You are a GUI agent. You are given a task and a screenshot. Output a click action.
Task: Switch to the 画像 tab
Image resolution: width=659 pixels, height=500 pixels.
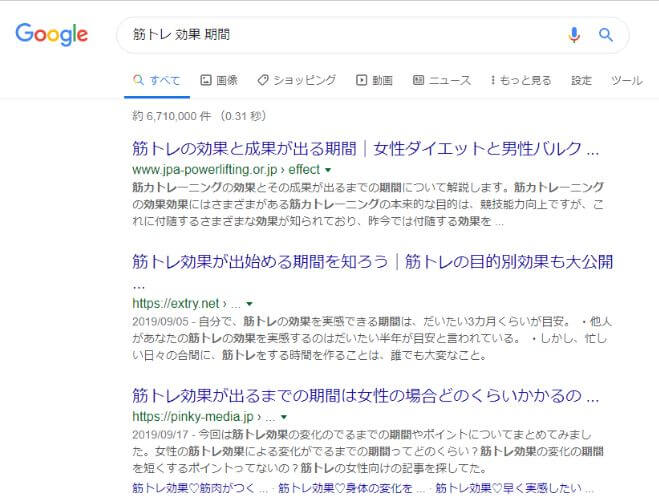[x=219, y=80]
